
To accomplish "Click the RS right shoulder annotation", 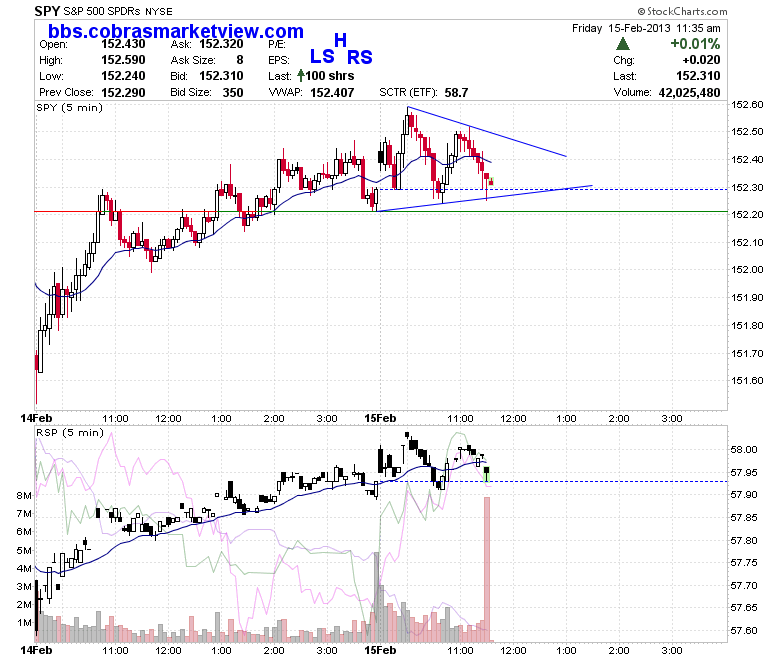I will click(359, 57).
